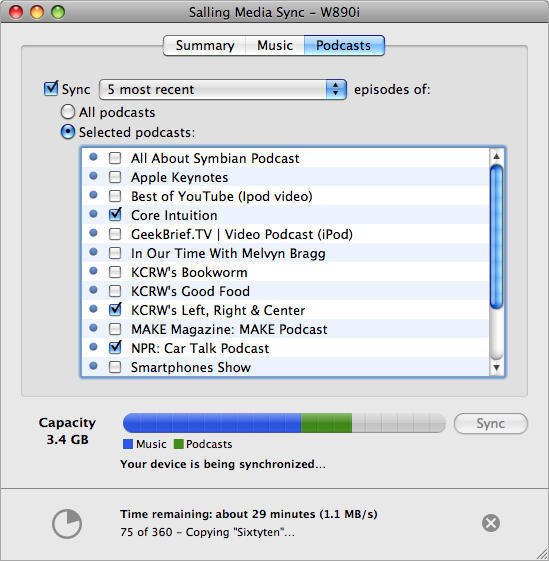The height and width of the screenshot is (561, 549).
Task: Select 'Smartphones Show' row text
Action: tap(191, 367)
